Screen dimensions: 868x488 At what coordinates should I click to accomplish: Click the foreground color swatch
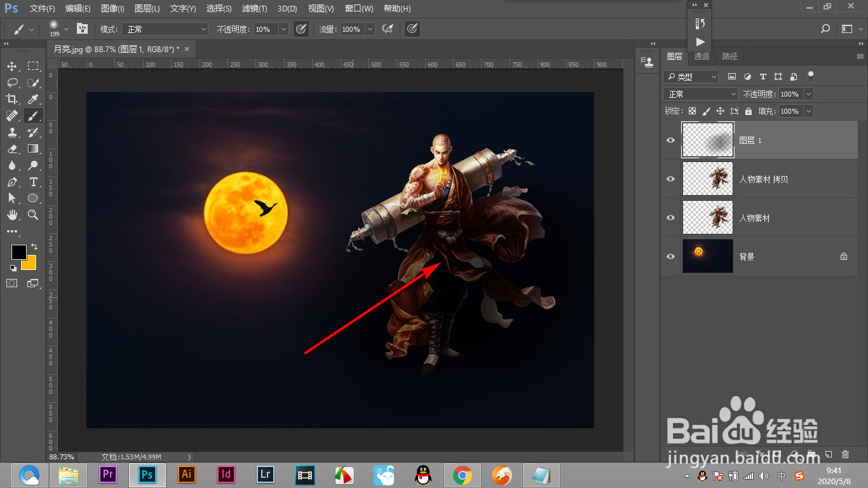point(18,252)
